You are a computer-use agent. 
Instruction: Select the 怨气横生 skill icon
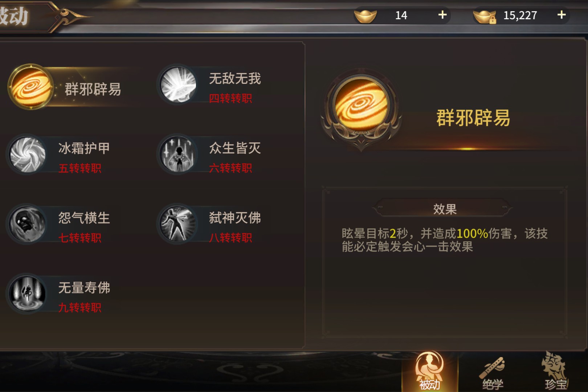[28, 224]
